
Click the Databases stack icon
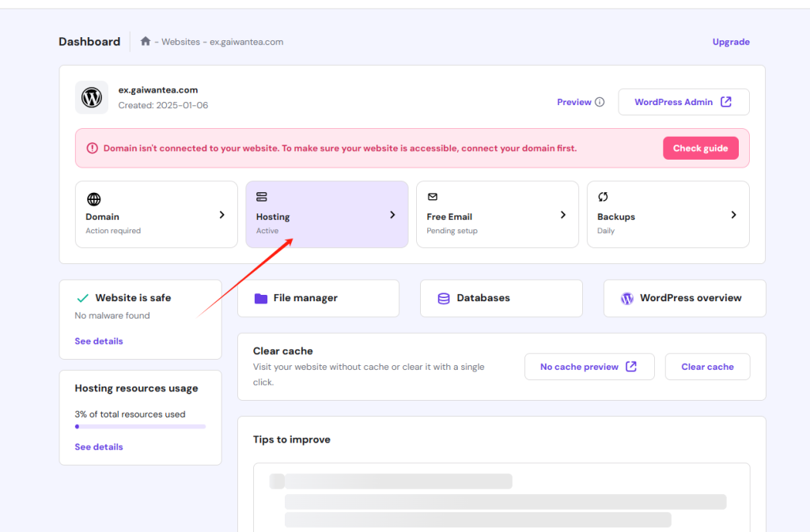(x=444, y=299)
